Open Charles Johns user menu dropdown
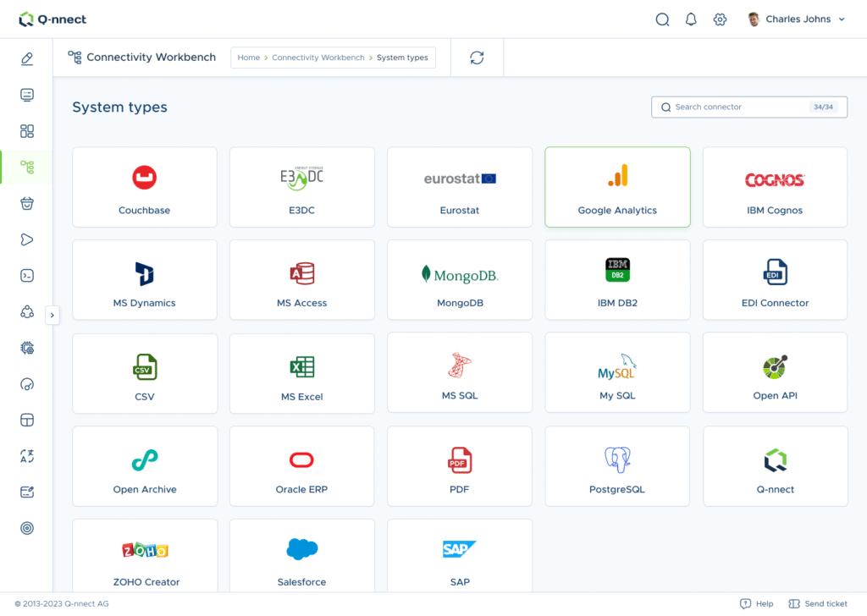Image resolution: width=867 pixels, height=616 pixels. 796,19
